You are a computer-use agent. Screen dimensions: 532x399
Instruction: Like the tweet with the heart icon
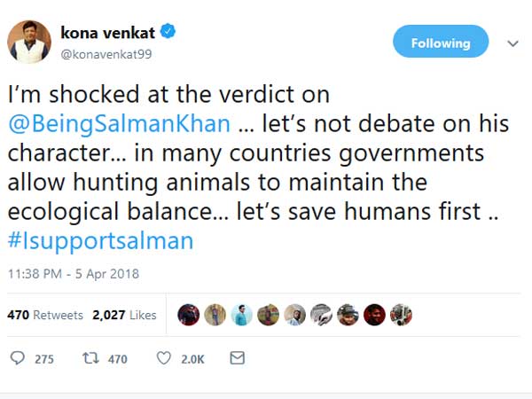click(x=163, y=358)
